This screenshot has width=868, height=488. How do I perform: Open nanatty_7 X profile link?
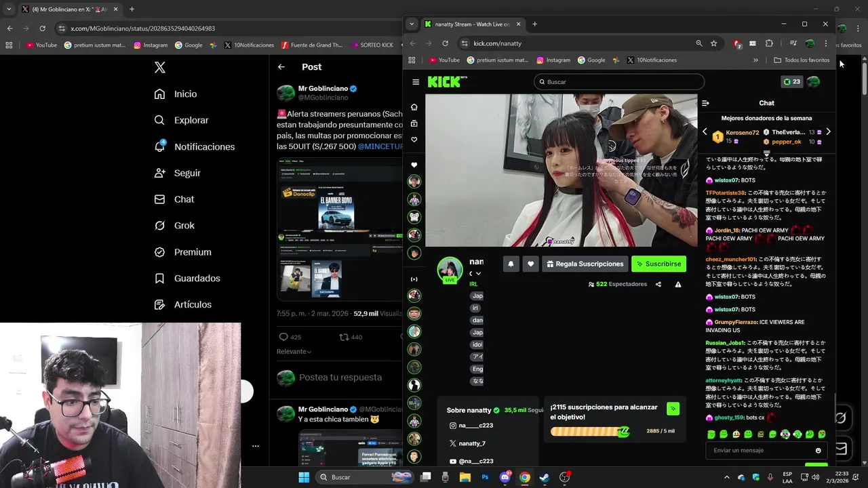[x=472, y=443]
